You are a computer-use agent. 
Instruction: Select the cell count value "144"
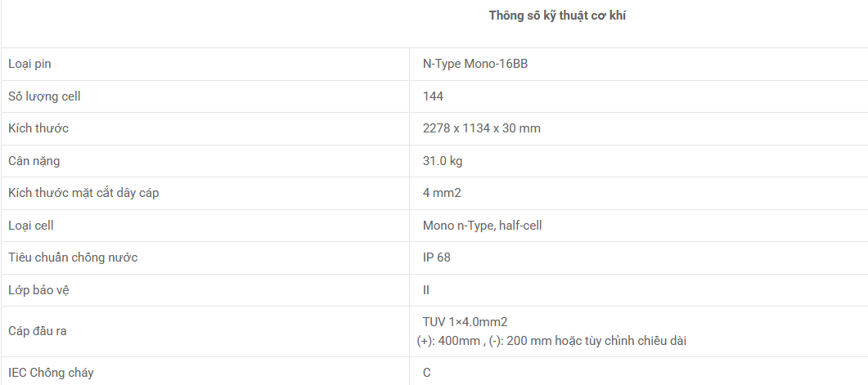tap(433, 96)
